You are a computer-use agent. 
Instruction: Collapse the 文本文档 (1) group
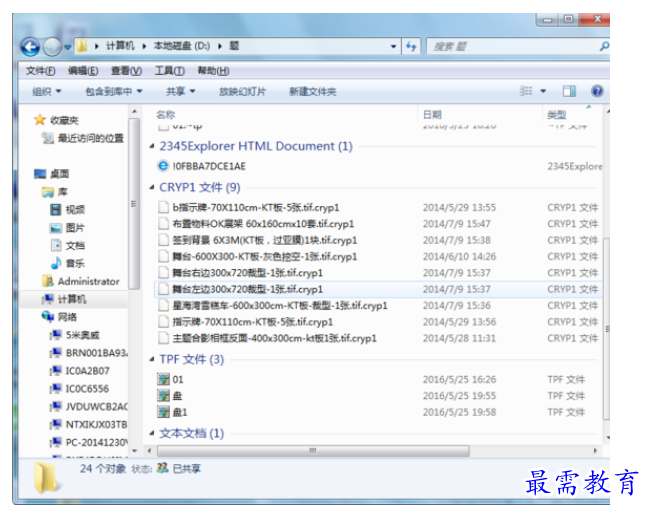(152, 433)
